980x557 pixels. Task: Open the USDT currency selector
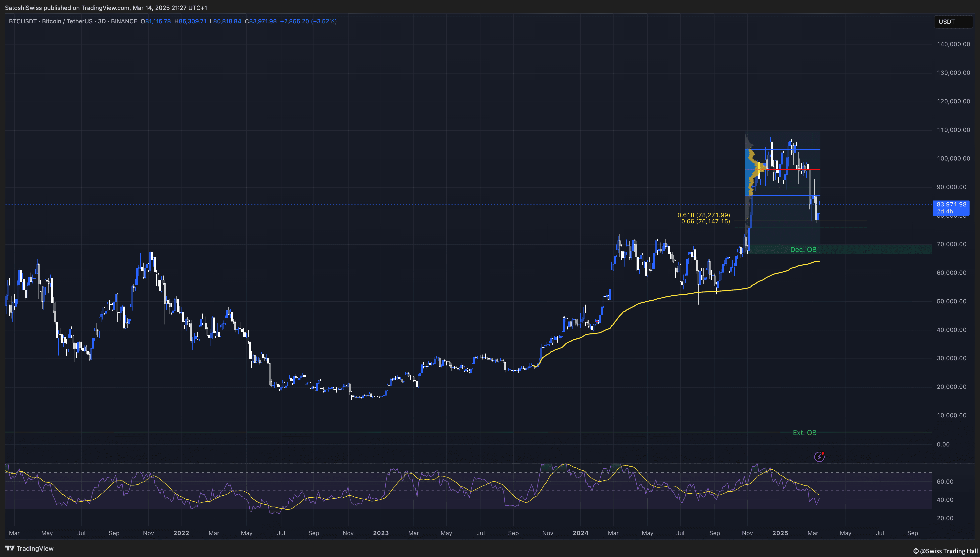[x=953, y=22]
